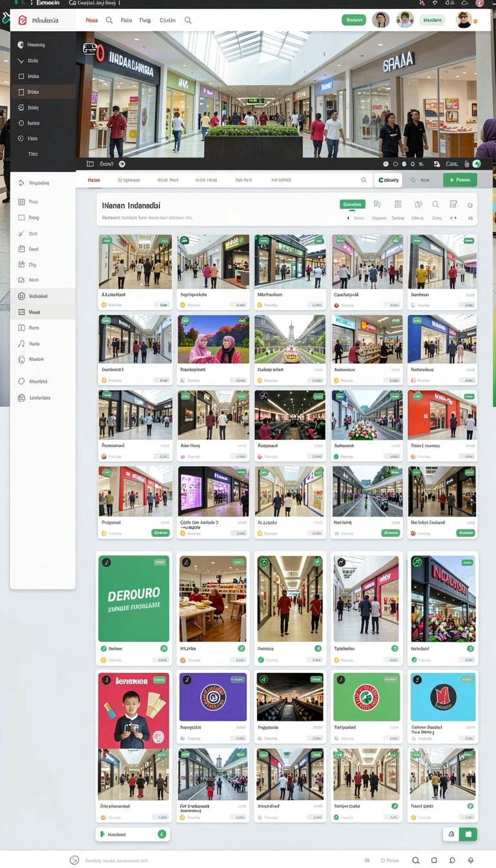Click the highlighted item in the dark sidebar

pos(43,92)
